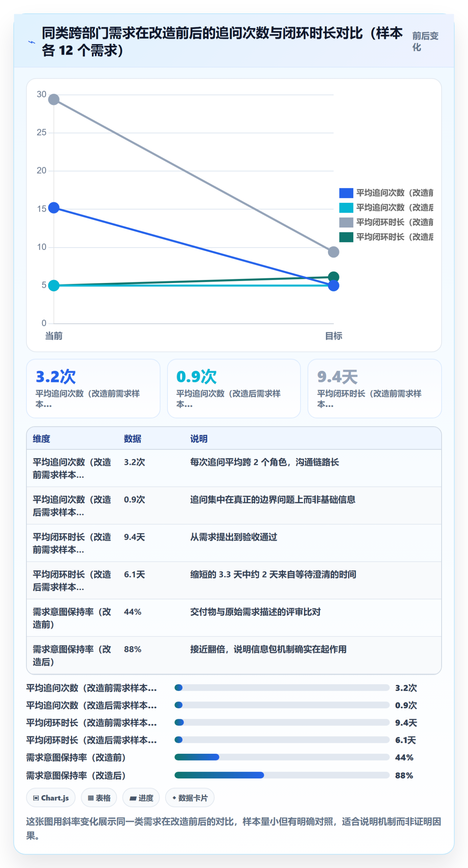Screen dimensions: 468x868
Task: Toggle the cyan 平均追问次数（改造后 legend swatch
Action: point(346,208)
